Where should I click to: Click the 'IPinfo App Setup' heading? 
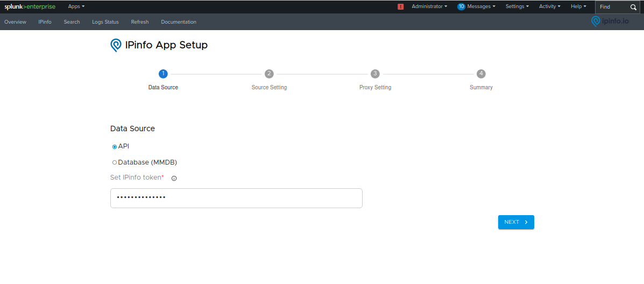166,45
